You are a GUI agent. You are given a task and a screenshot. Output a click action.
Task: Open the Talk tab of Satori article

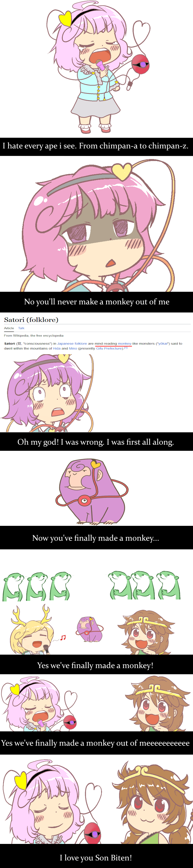[x=21, y=328]
